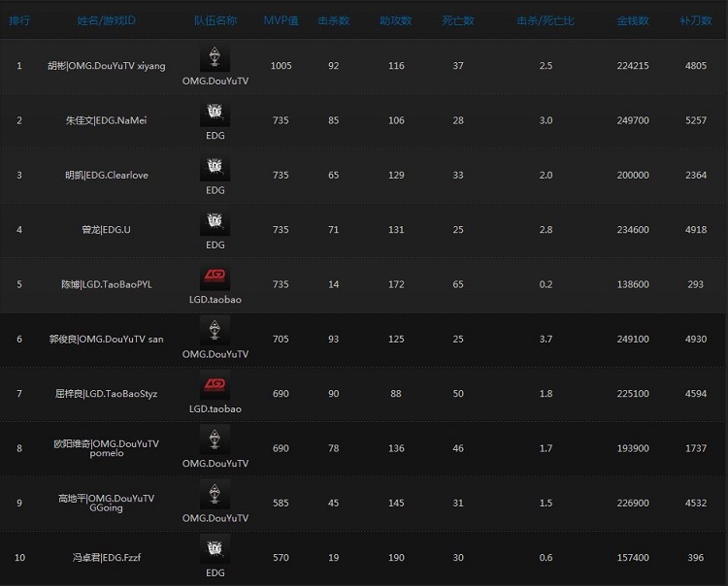Click the OMG team logo in xiyang's row
Image resolution: width=728 pixels, height=586 pixels.
(x=215, y=57)
